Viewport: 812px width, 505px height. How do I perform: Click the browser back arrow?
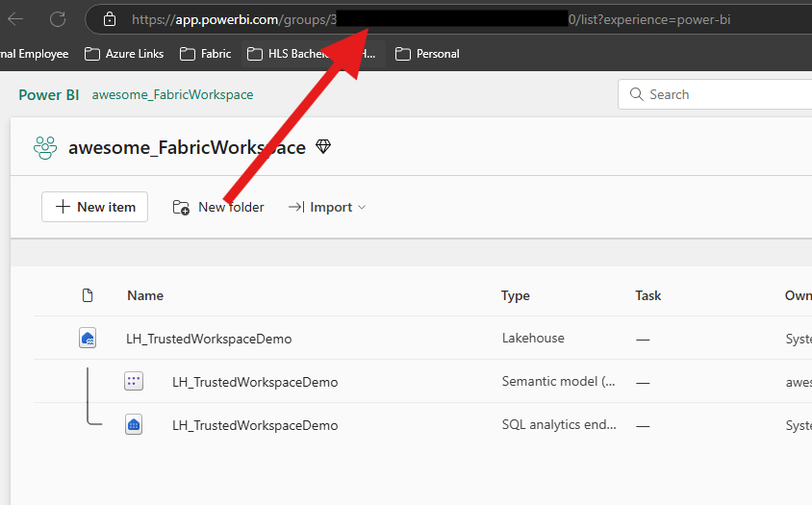click(15, 19)
